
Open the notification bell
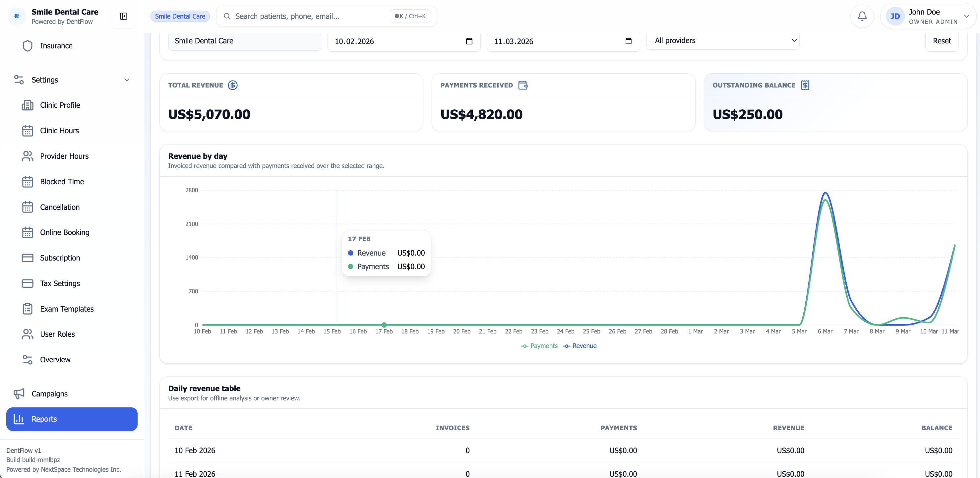point(861,16)
